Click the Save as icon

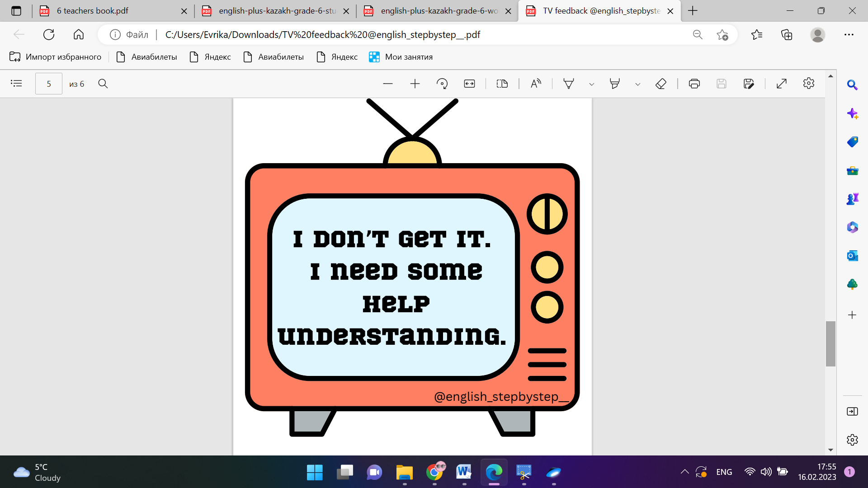[749, 84]
